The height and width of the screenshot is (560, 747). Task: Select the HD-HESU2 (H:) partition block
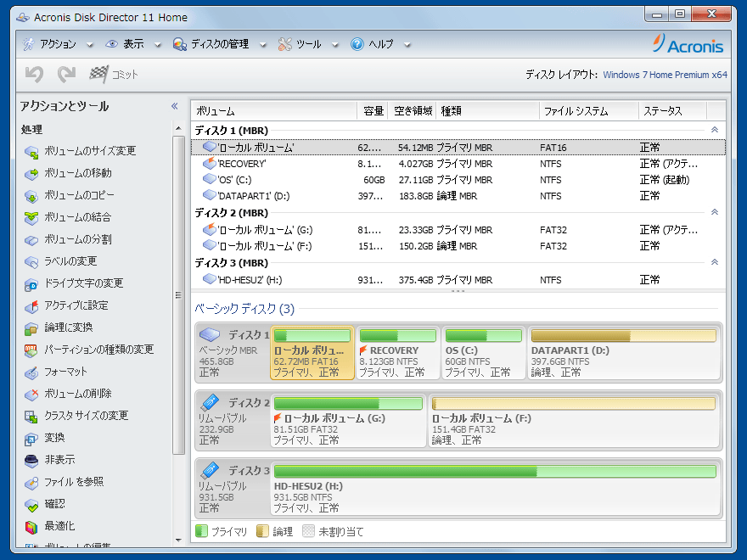click(495, 489)
